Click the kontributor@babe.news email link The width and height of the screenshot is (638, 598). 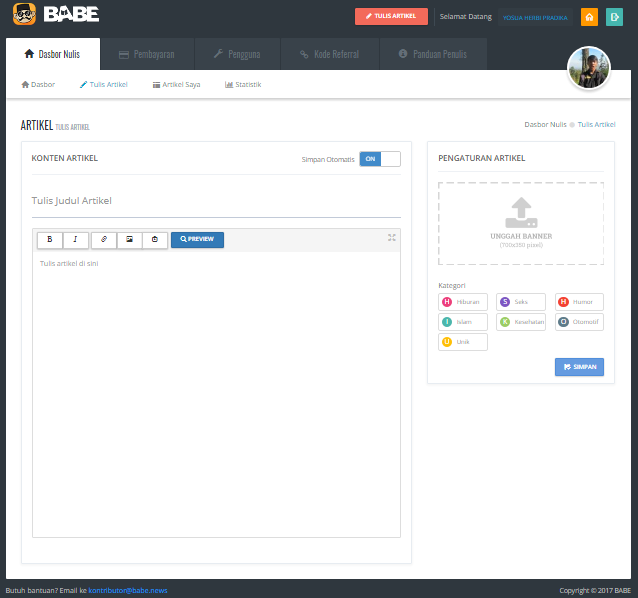coord(128,590)
